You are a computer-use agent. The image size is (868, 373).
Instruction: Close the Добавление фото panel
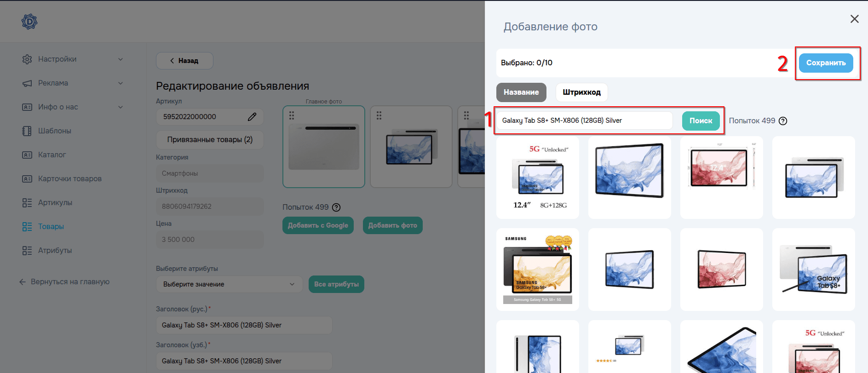click(x=854, y=19)
